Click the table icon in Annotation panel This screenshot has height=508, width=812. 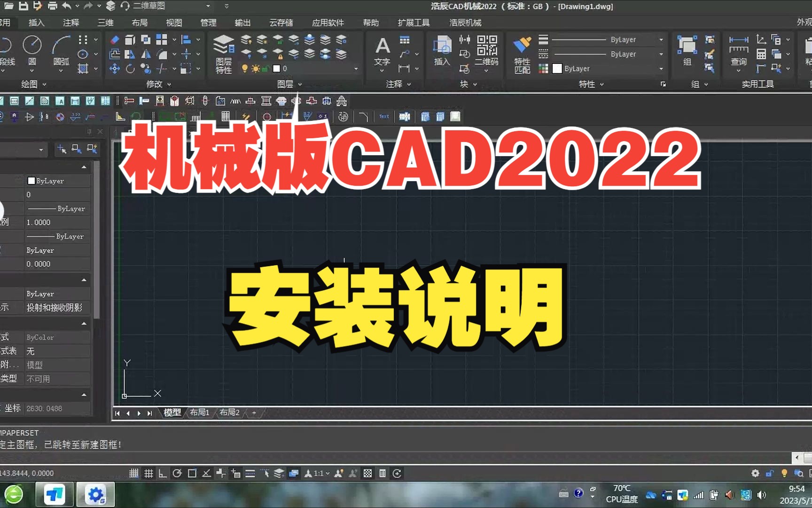[405, 40]
